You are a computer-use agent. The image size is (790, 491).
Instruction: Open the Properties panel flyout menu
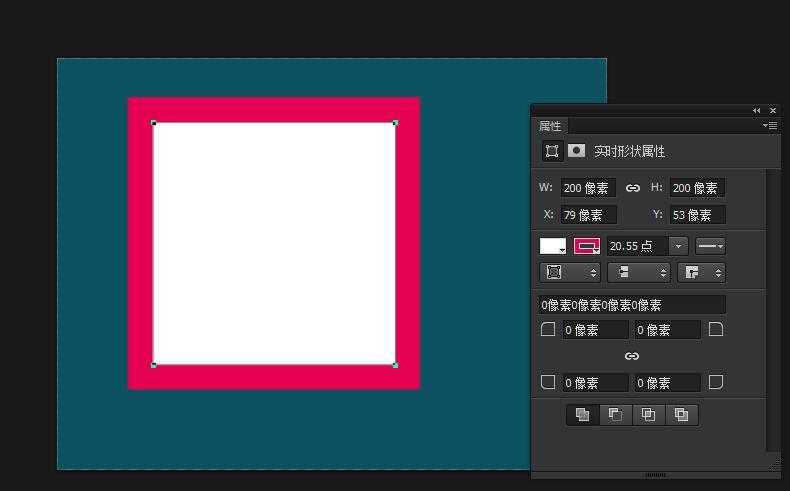pyautogui.click(x=770, y=126)
